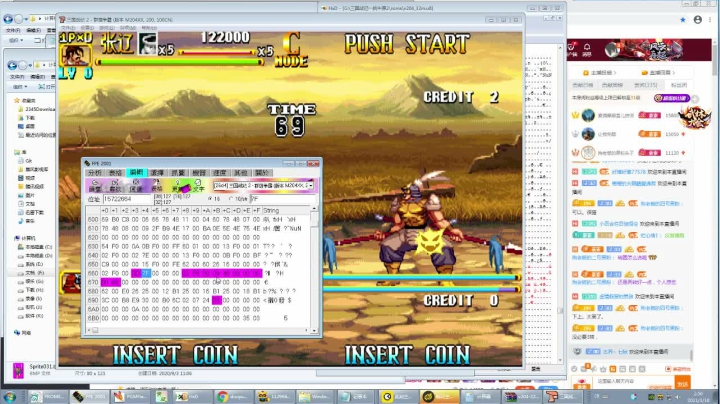720x404 pixels.
Task: Switch to the yellow highlighted taskbar app
Action: click(439, 397)
